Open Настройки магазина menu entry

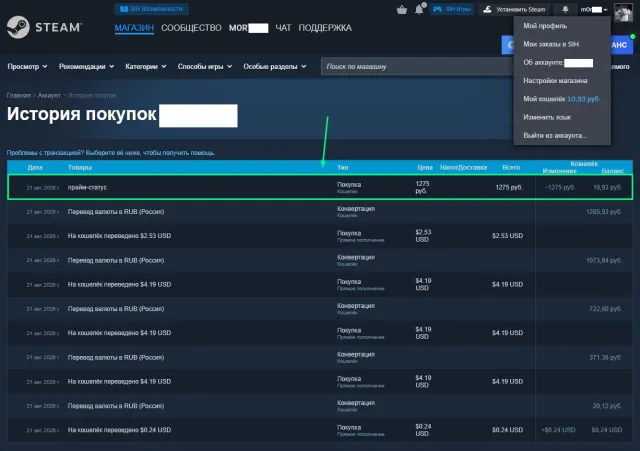pyautogui.click(x=555, y=80)
